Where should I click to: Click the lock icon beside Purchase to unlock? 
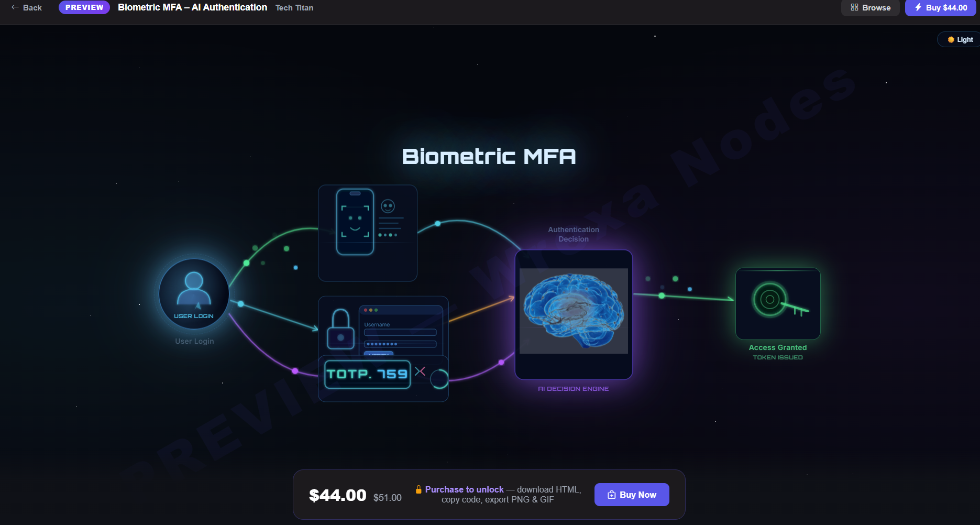[419, 489]
